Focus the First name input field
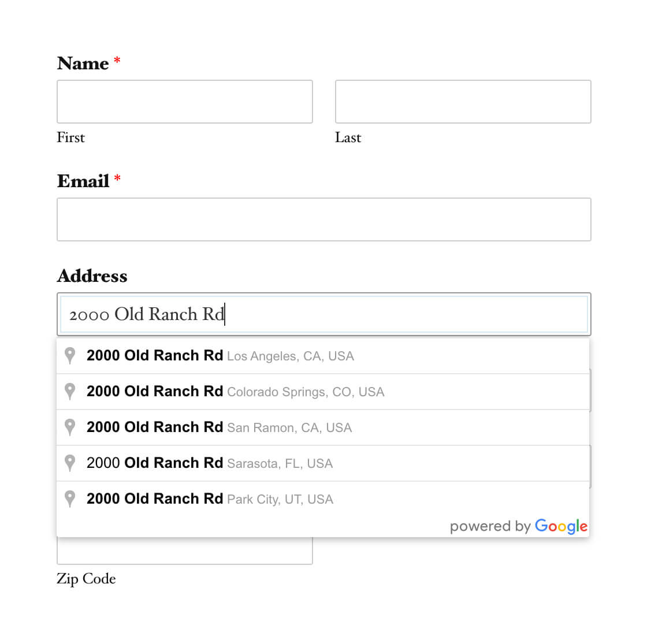651x644 pixels. 185,102
